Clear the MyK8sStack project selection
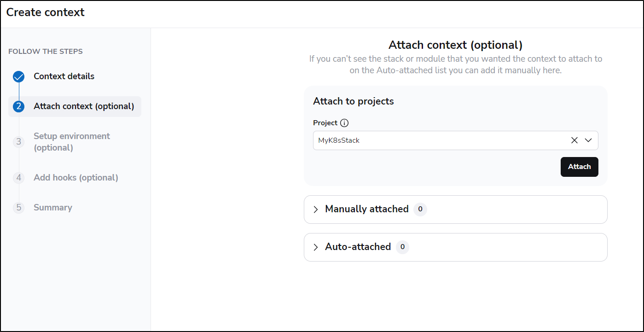 click(574, 140)
